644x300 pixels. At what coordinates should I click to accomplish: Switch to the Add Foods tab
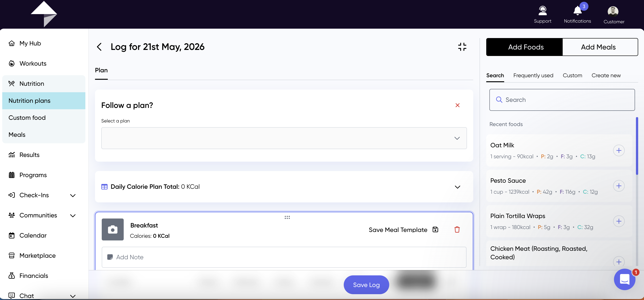coord(524,47)
